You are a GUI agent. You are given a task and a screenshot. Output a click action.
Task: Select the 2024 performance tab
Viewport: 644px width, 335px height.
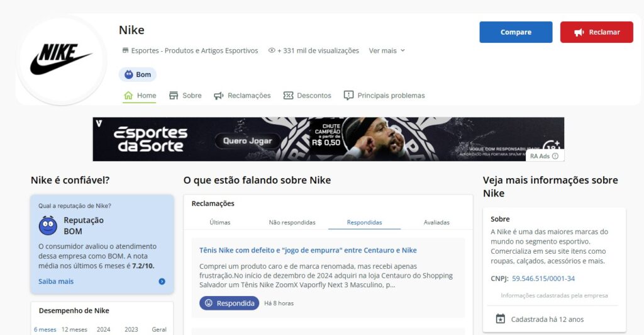[x=104, y=330]
